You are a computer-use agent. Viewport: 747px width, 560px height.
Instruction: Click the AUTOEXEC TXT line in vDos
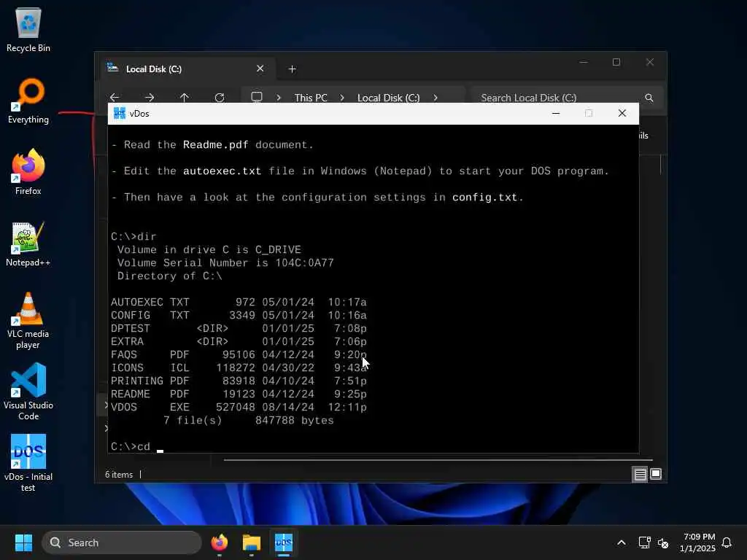[239, 303]
